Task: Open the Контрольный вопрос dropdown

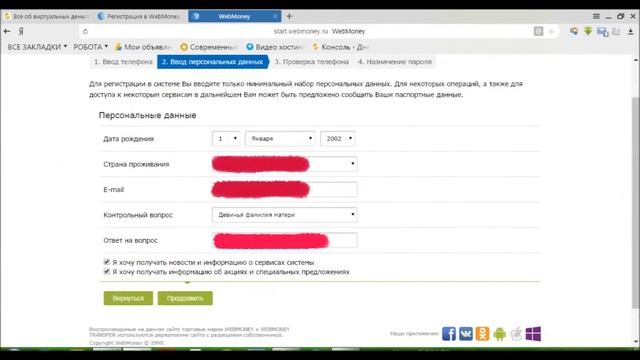Action: pyautogui.click(x=284, y=215)
